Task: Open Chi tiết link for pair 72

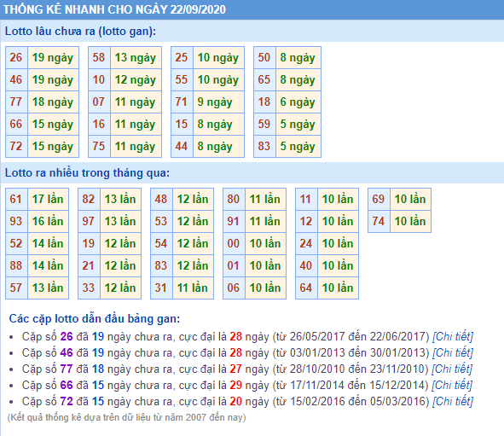Action: coord(453,401)
